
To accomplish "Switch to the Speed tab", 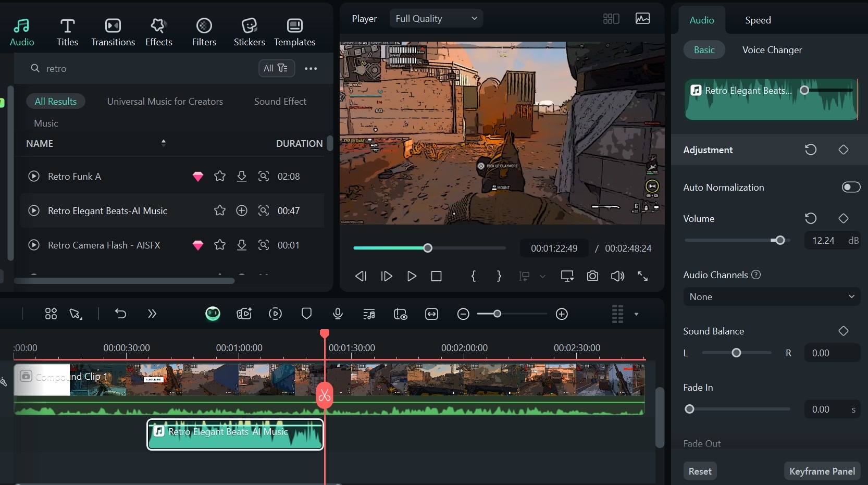I will (758, 20).
